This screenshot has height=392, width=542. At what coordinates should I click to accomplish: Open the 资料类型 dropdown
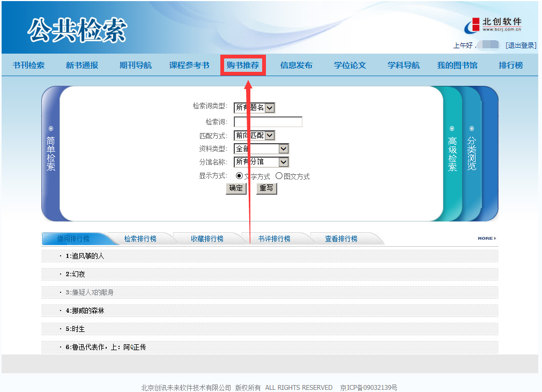click(284, 149)
